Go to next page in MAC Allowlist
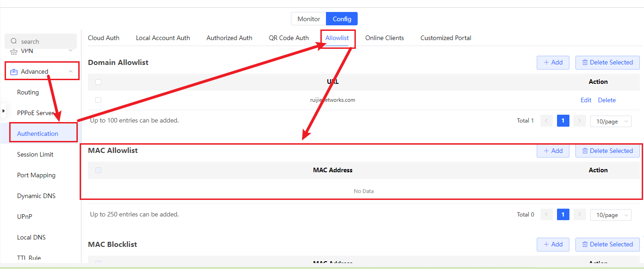 [x=580, y=215]
